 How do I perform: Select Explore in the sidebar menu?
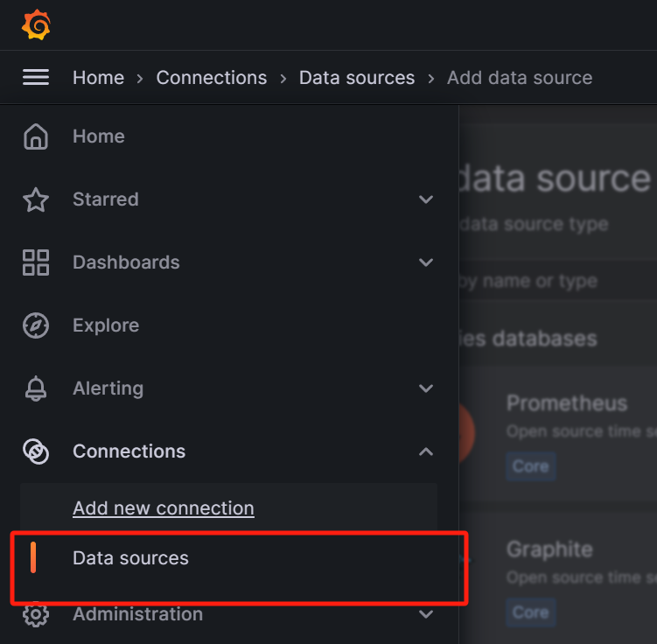(x=106, y=325)
